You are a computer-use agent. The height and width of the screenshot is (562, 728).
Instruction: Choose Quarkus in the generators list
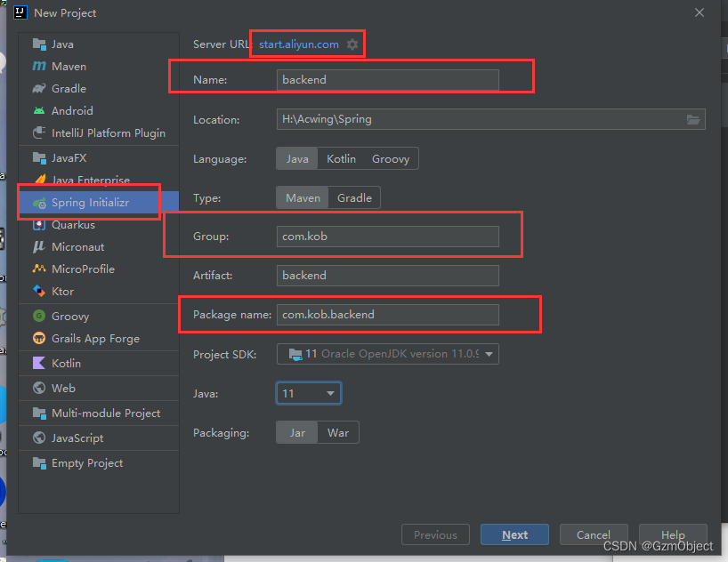click(x=99, y=225)
